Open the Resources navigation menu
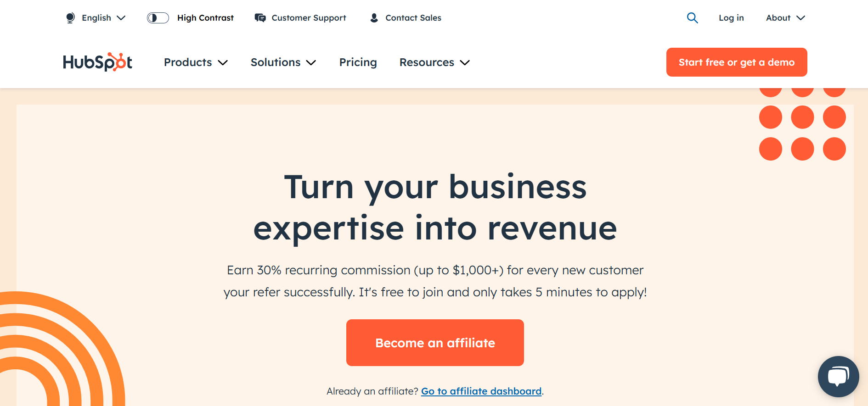868x406 pixels. (434, 62)
